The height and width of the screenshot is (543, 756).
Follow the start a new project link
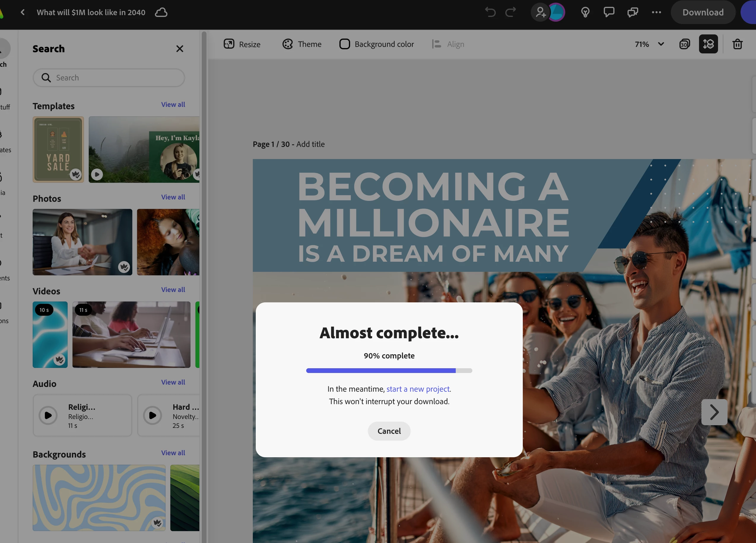pos(418,389)
